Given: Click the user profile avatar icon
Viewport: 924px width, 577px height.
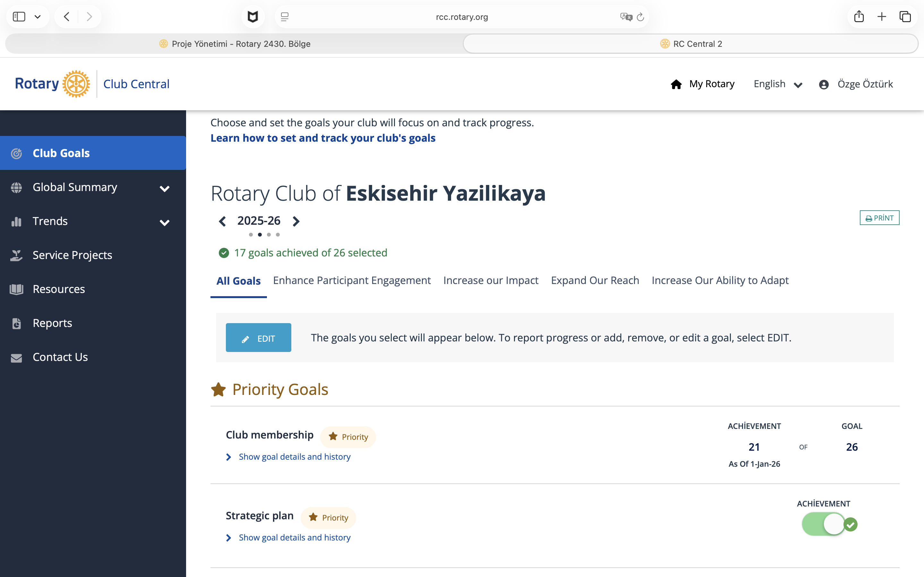Looking at the screenshot, I should tap(824, 84).
